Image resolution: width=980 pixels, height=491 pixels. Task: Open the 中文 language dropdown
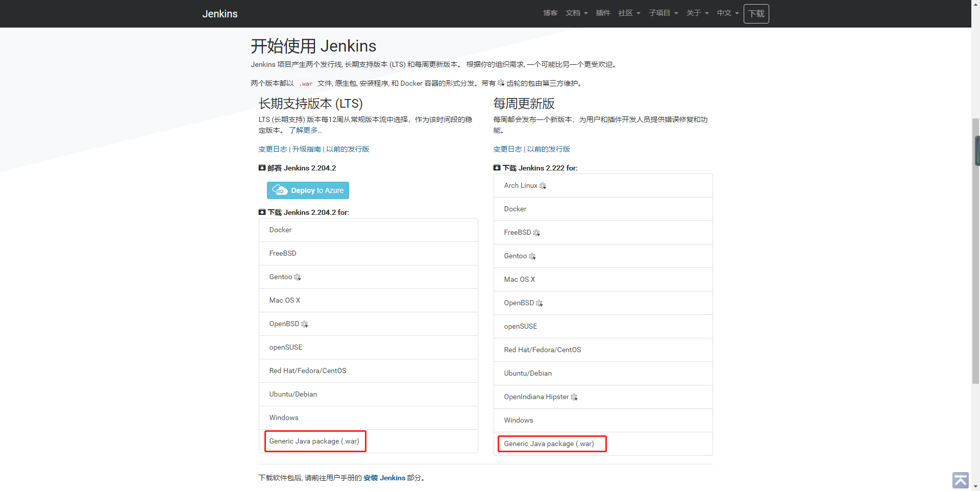[728, 13]
